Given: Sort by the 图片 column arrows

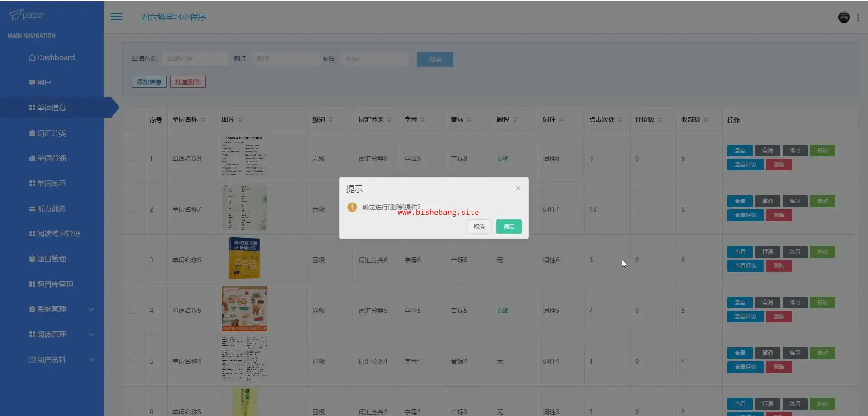Looking at the screenshot, I should [240, 119].
